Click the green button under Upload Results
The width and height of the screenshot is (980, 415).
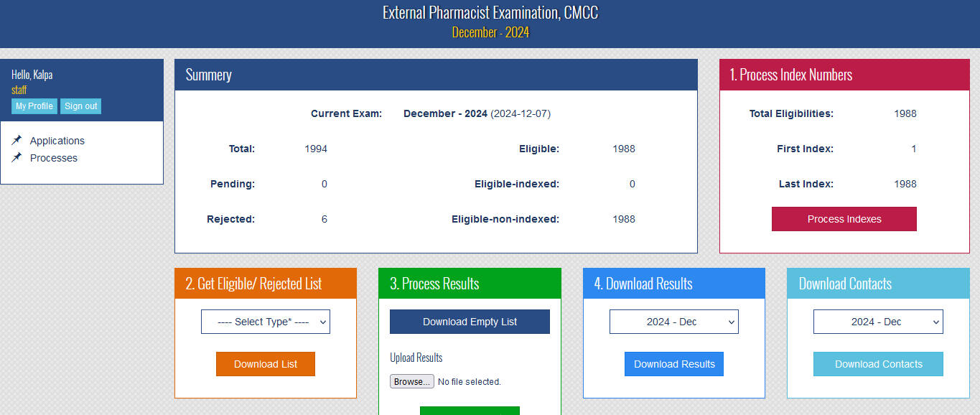pos(470,411)
